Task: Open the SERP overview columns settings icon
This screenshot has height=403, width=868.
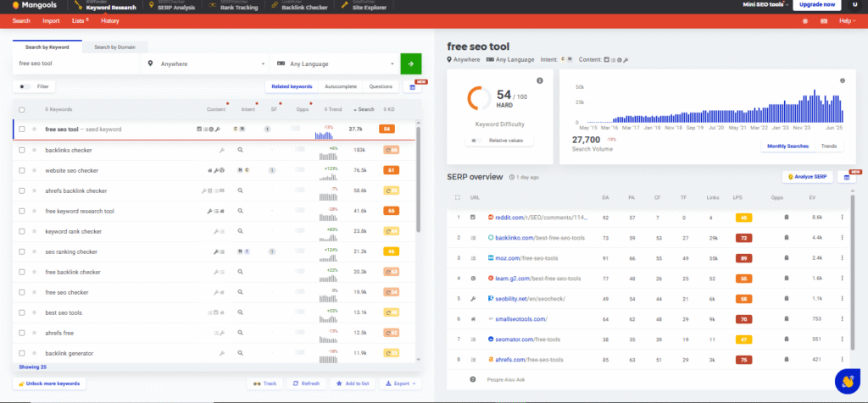Action: click(846, 177)
